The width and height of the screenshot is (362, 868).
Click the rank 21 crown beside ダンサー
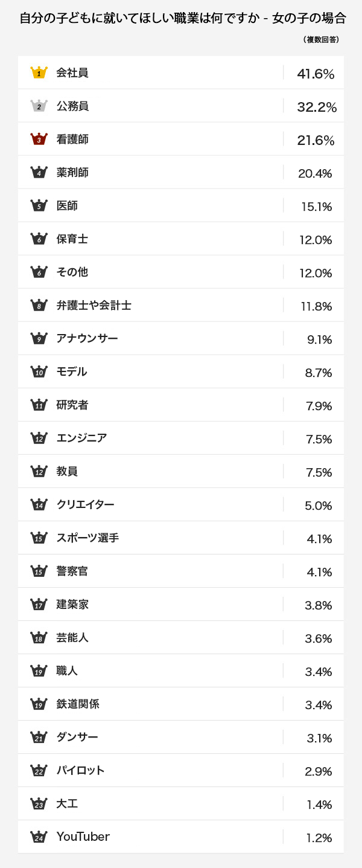[x=39, y=737]
